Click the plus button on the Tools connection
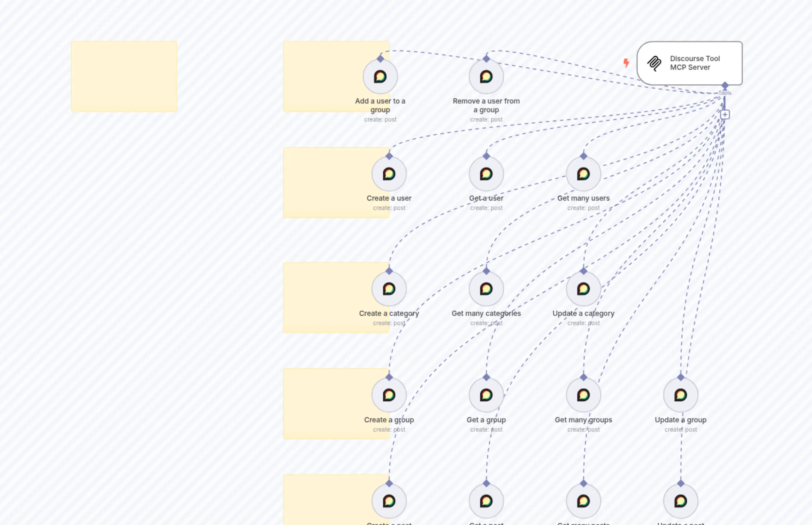The width and height of the screenshot is (812, 525). [x=725, y=115]
